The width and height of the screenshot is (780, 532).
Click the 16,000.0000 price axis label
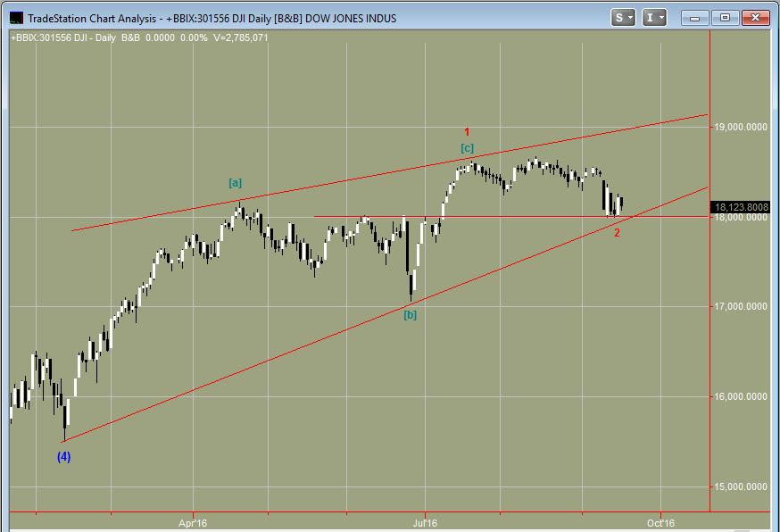742,396
